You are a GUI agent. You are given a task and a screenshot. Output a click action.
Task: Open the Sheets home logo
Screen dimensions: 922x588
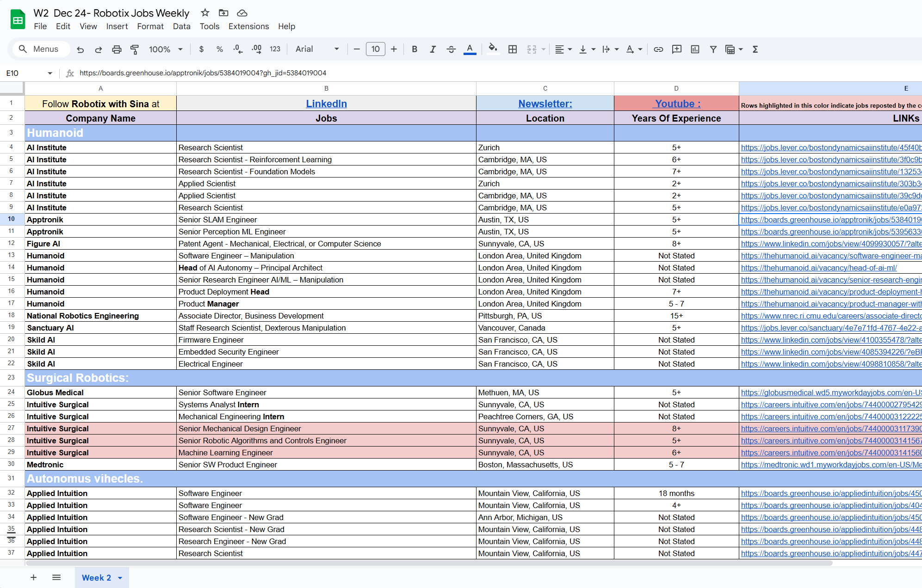pyautogui.click(x=18, y=19)
